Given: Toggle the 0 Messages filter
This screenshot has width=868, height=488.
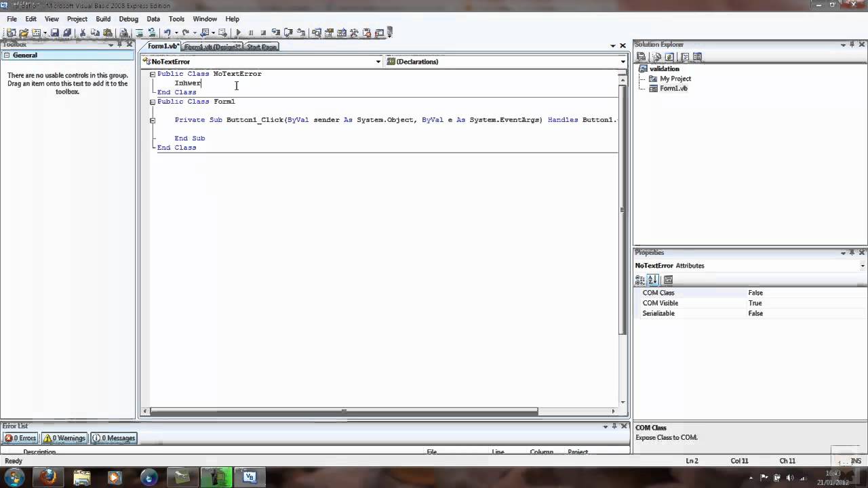Looking at the screenshot, I should [114, 438].
